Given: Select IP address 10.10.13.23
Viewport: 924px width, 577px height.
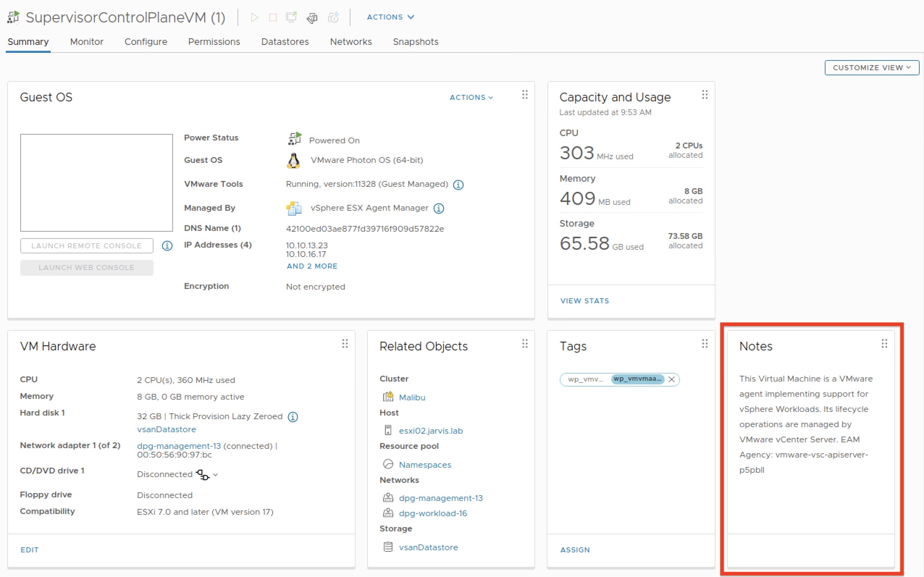Looking at the screenshot, I should [307, 245].
